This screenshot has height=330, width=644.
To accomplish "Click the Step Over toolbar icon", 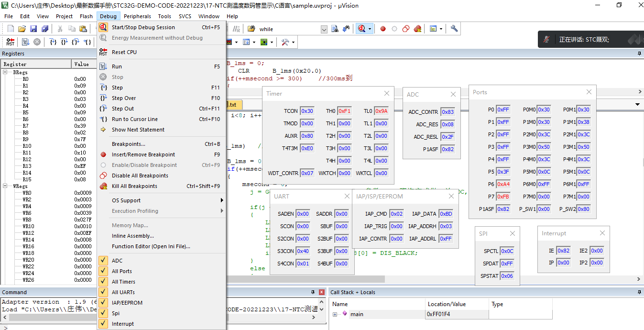I will point(65,42).
